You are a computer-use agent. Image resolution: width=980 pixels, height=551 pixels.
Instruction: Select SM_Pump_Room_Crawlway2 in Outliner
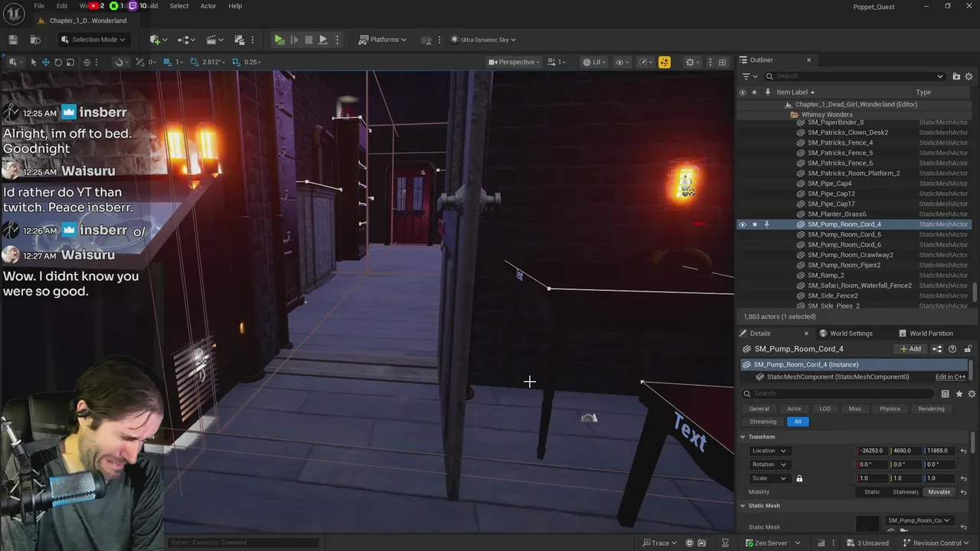point(850,255)
